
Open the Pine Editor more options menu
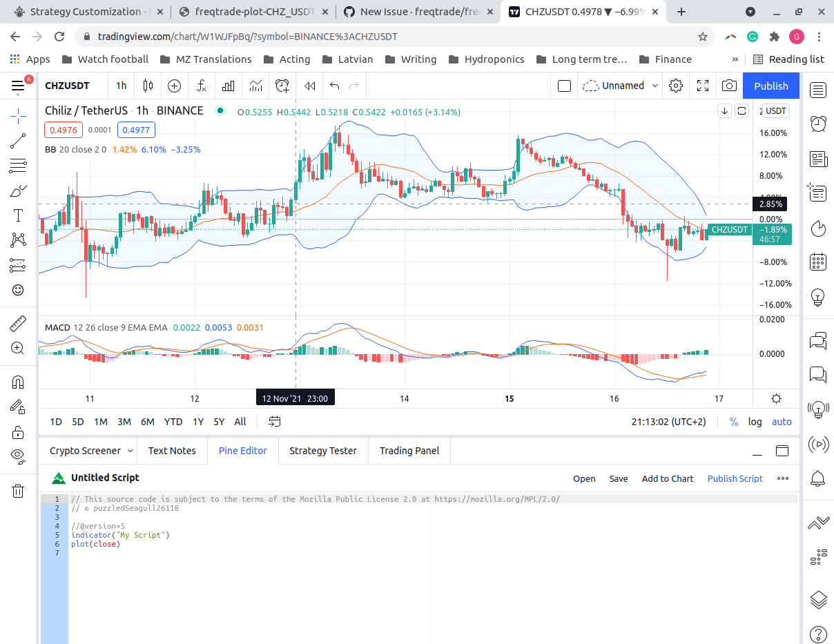point(782,478)
